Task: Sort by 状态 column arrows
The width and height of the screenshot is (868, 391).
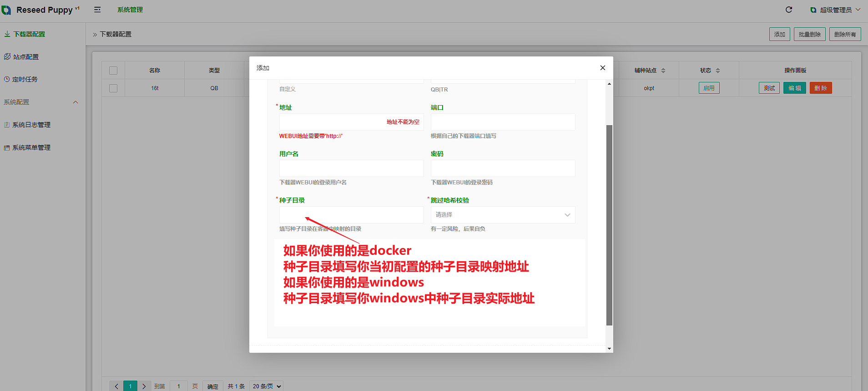Action: coord(718,71)
